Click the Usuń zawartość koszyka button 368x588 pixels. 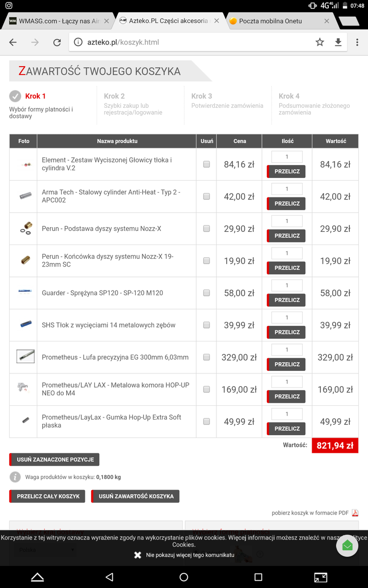point(135,496)
